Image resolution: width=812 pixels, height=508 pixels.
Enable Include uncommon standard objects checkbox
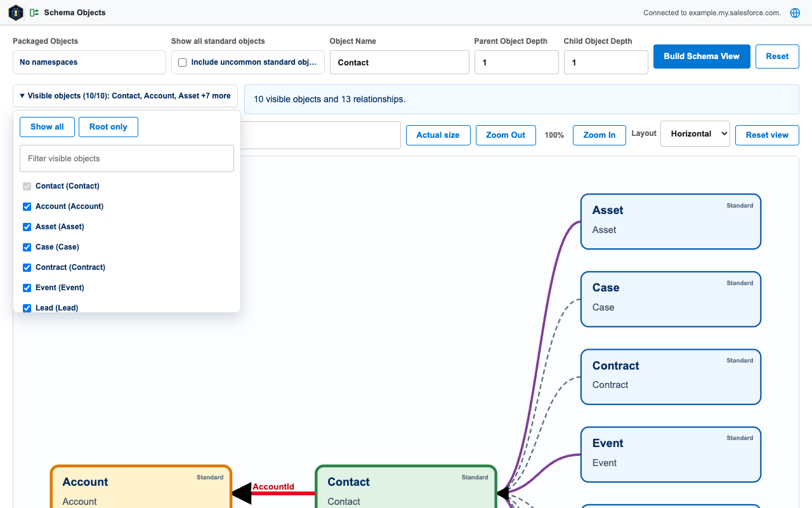[x=183, y=62]
